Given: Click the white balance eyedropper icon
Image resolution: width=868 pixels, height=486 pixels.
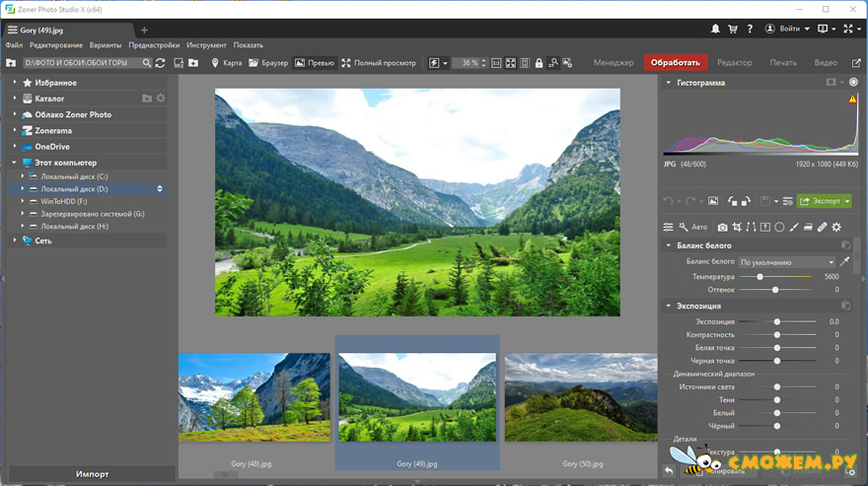Looking at the screenshot, I should 844,261.
